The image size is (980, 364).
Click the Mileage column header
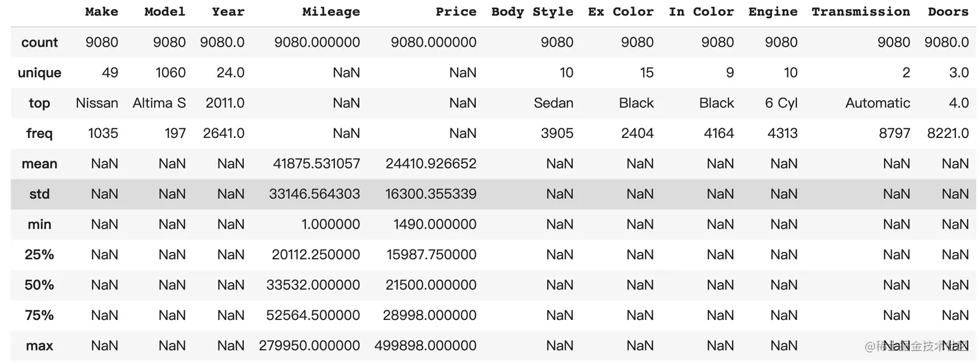point(331,12)
